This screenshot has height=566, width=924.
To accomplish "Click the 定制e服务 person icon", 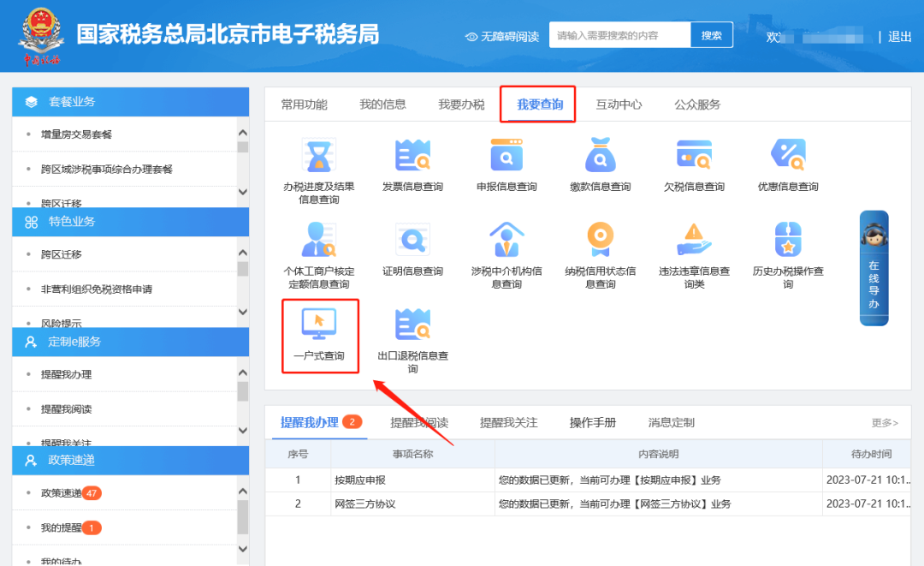I will (x=32, y=342).
